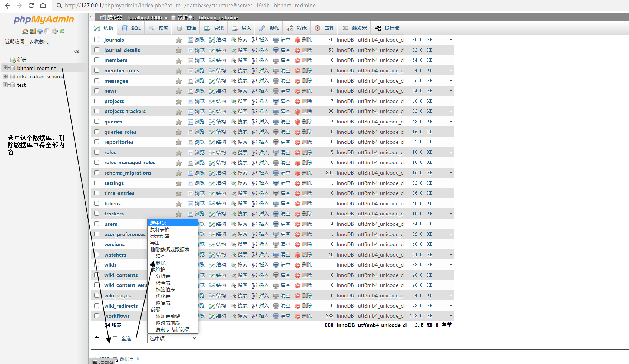
Task: Click the logout door icon
Action: pos(33,31)
